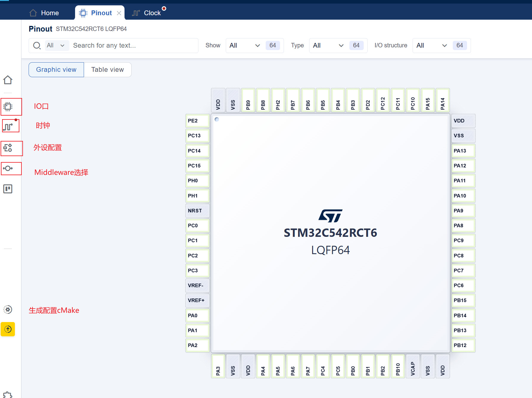The height and width of the screenshot is (398, 532).
Task: Open the gear project settings sidebar icon
Action: (x=8, y=310)
